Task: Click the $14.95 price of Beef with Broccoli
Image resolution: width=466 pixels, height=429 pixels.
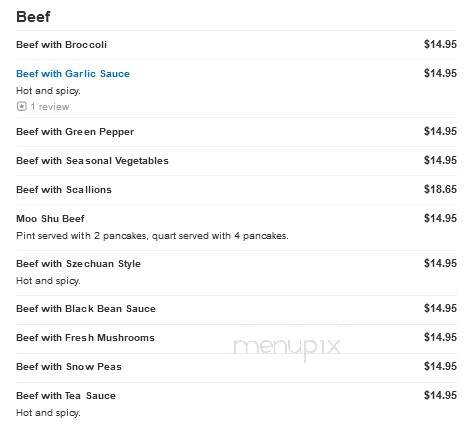Action: coord(440,44)
